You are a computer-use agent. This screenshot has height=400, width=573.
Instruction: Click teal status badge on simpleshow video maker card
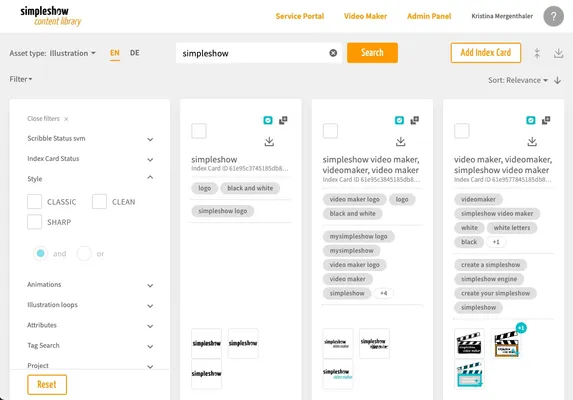pos(399,120)
